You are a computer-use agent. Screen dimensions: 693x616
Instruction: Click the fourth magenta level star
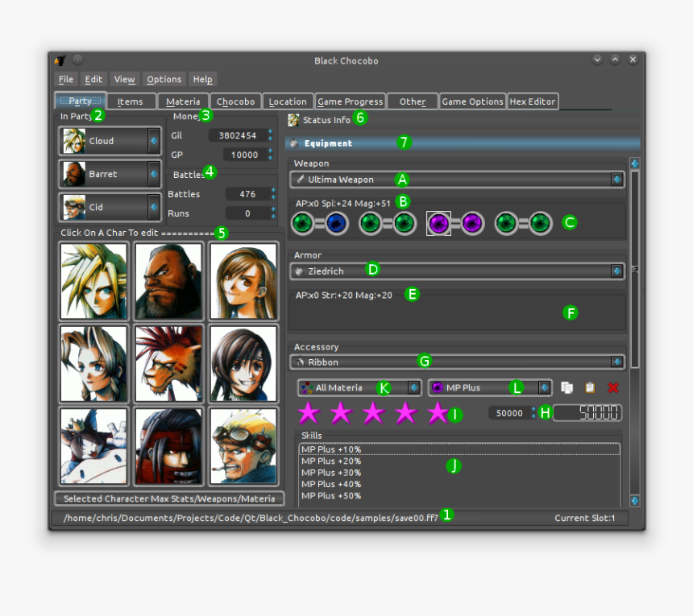(405, 413)
